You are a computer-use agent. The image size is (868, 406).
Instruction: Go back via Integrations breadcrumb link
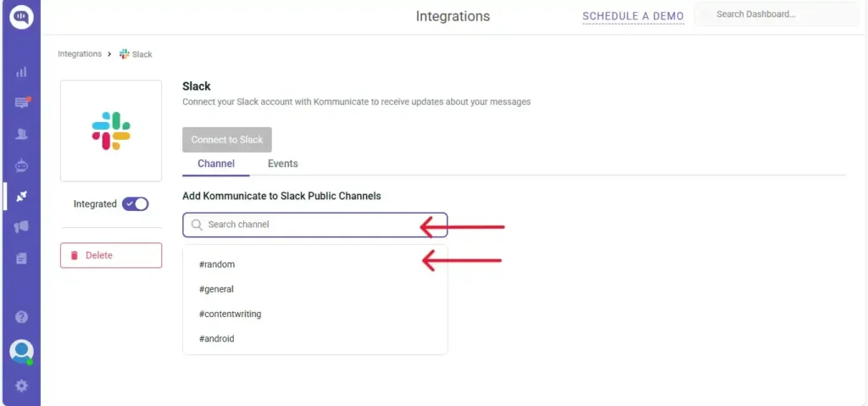tap(80, 53)
